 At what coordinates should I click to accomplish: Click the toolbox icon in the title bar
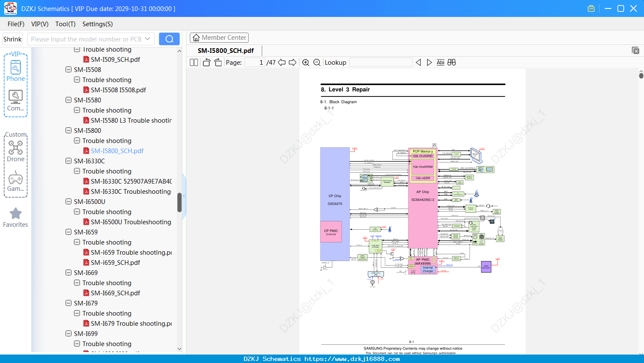click(591, 8)
